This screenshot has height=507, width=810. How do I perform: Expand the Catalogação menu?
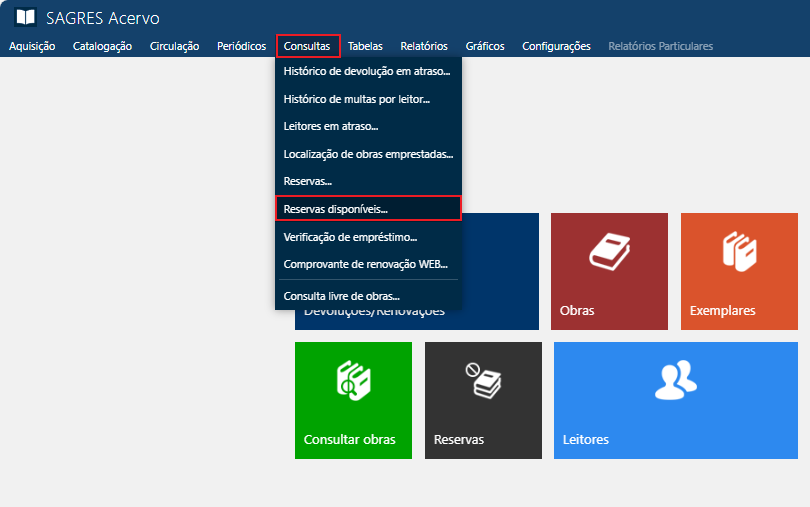pyautogui.click(x=102, y=46)
